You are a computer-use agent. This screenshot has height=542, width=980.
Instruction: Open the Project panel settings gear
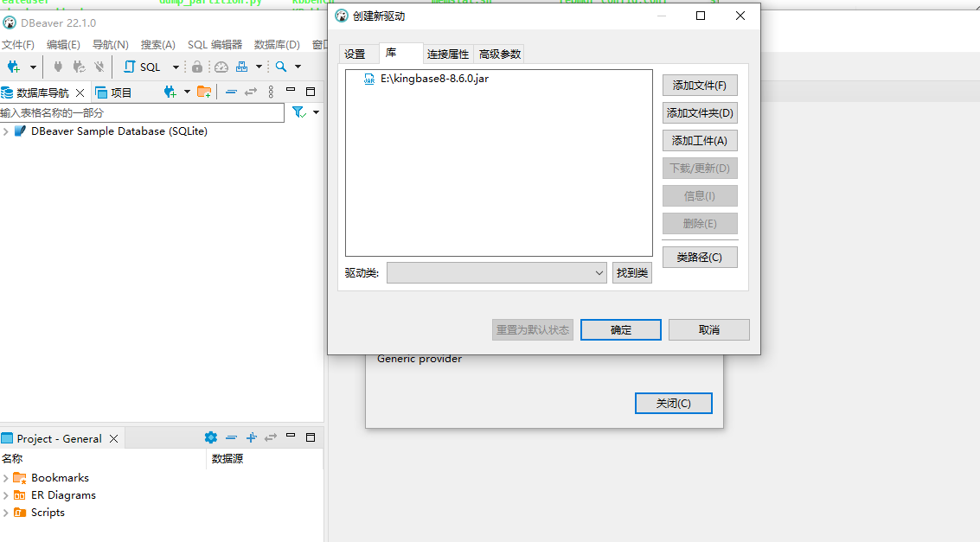click(x=211, y=437)
